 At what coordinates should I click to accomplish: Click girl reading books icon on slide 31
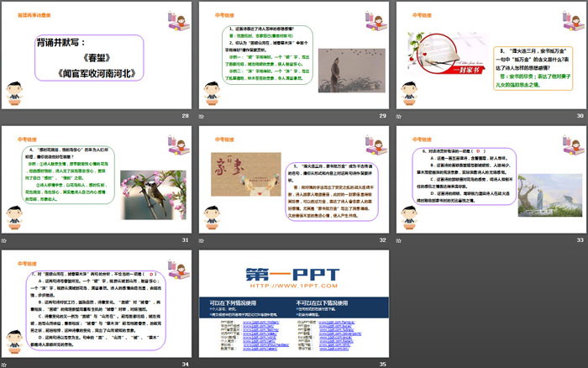[176, 139]
